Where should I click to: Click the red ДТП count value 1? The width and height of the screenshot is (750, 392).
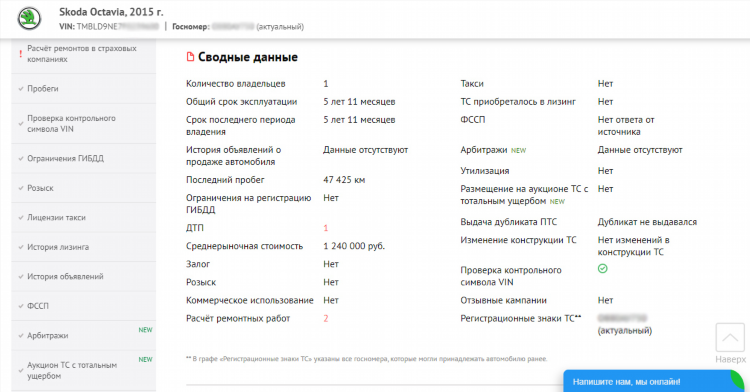tap(326, 228)
